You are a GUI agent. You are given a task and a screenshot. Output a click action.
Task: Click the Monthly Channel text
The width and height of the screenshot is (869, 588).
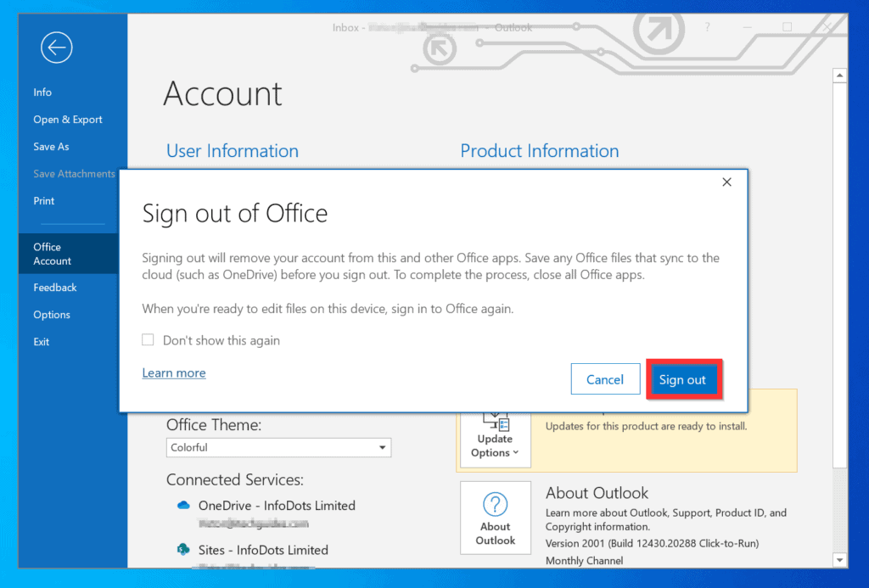[x=584, y=560]
